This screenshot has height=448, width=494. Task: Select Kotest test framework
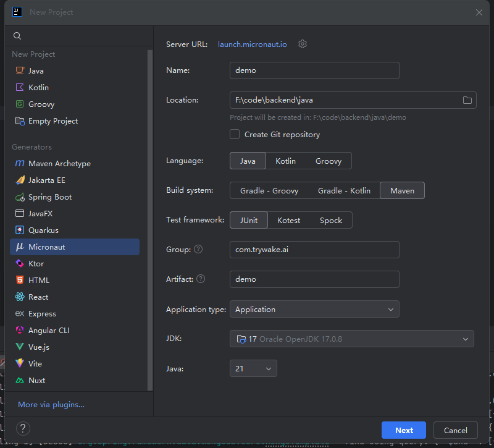(288, 220)
